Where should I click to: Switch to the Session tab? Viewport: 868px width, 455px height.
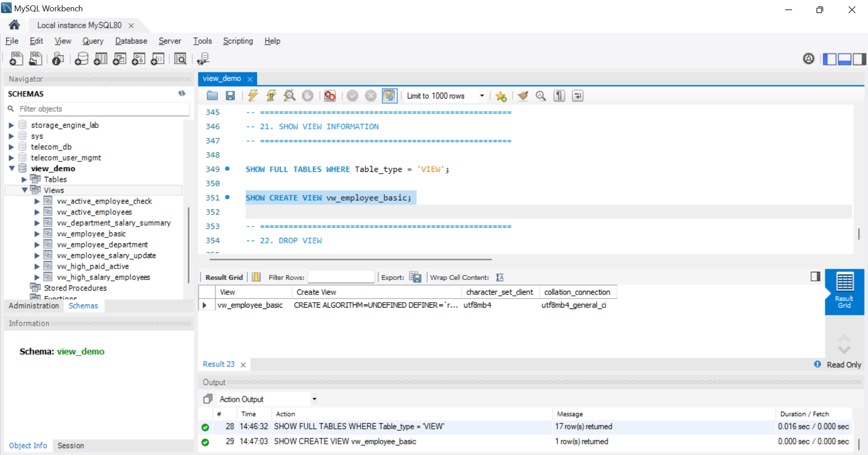[71, 446]
